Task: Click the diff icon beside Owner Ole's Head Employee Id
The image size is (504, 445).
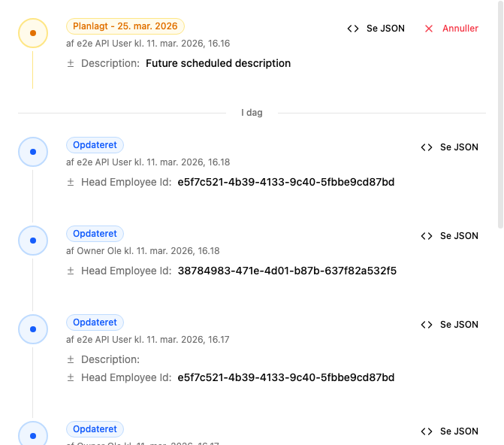Action: (x=71, y=271)
